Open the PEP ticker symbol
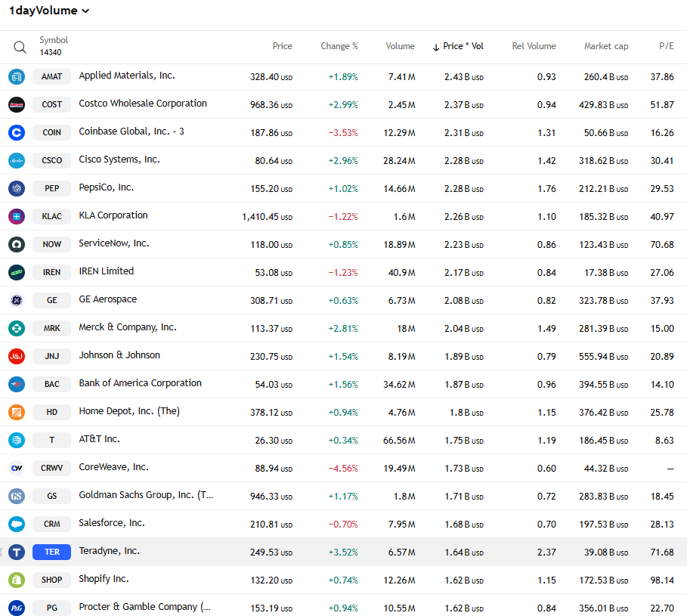Screen dimensions: 687x616 coord(51,188)
